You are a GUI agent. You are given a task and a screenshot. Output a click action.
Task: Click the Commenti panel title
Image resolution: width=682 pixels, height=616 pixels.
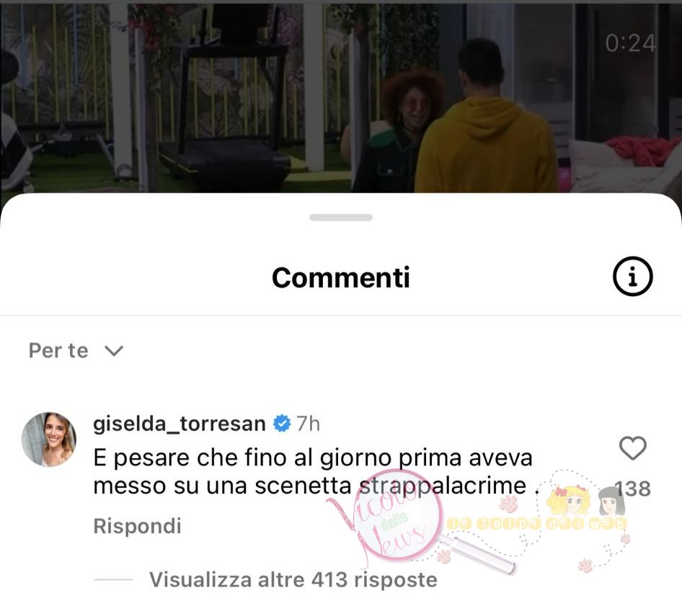click(341, 277)
